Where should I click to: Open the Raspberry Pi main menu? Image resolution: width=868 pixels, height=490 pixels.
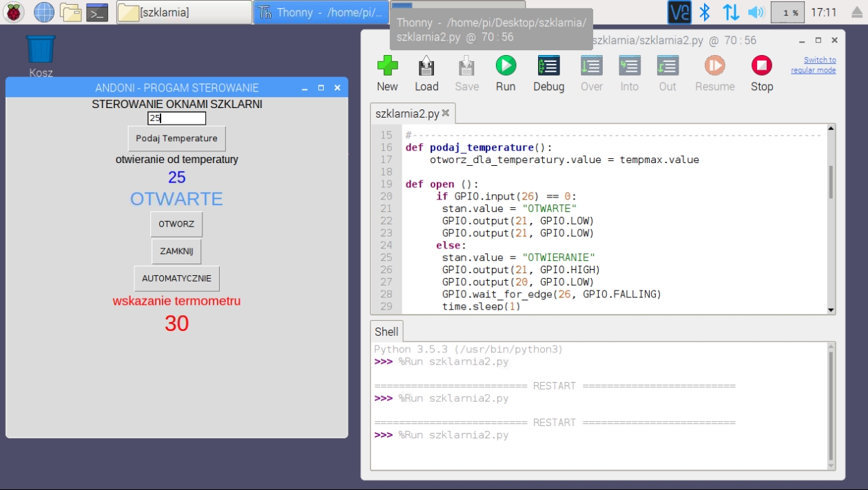point(14,12)
